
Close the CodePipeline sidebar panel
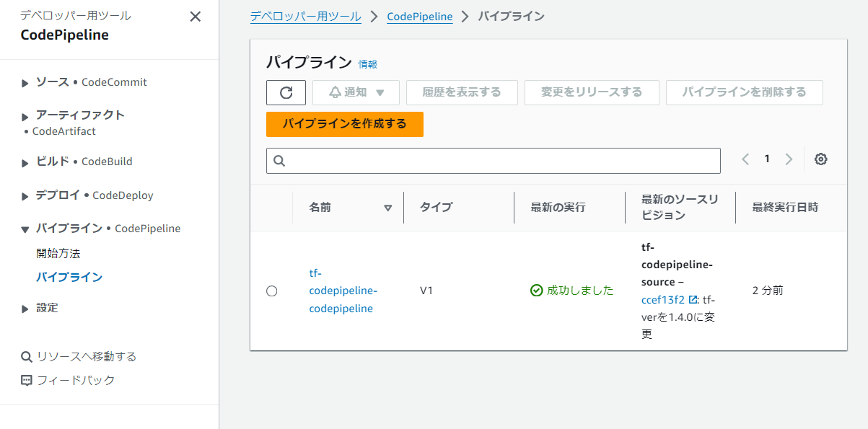(195, 17)
